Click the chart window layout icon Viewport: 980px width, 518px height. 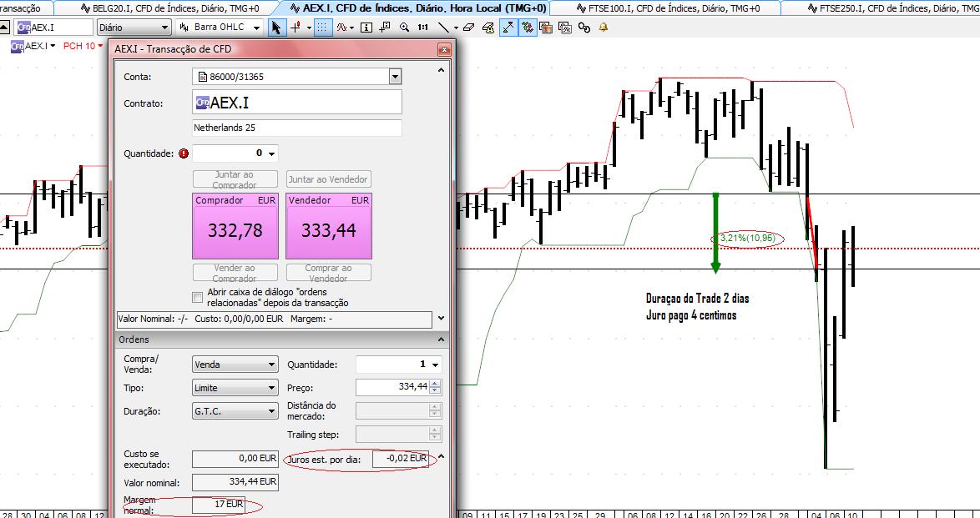(x=565, y=28)
